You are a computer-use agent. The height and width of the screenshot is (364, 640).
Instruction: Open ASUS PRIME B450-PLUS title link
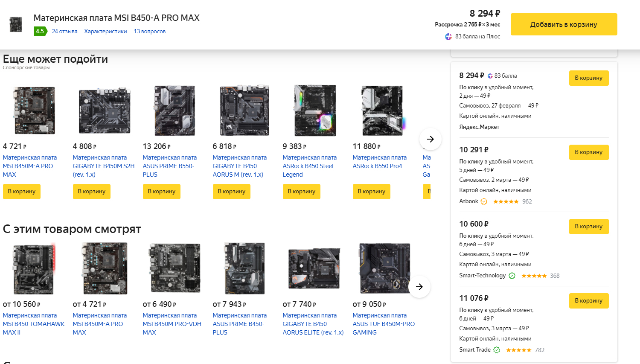tap(240, 324)
